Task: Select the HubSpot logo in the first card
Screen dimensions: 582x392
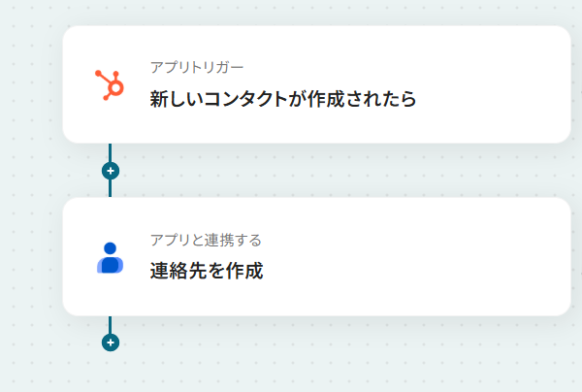Action: click(110, 85)
